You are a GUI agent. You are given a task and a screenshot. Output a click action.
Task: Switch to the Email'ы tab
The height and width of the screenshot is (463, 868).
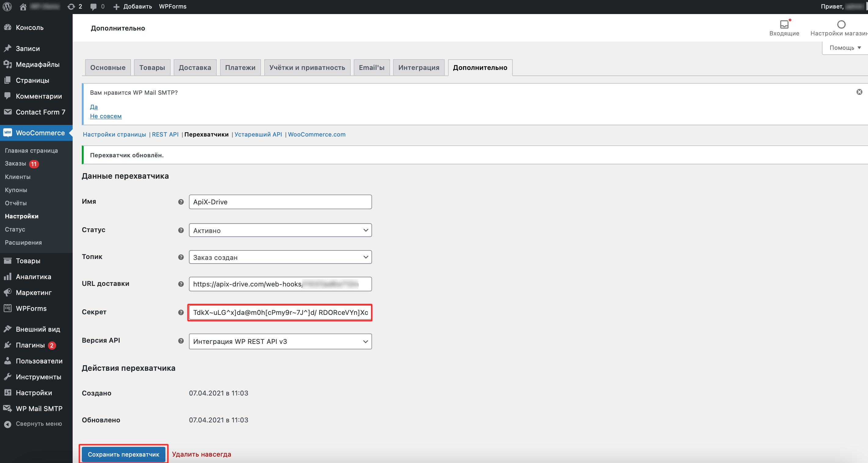click(371, 67)
